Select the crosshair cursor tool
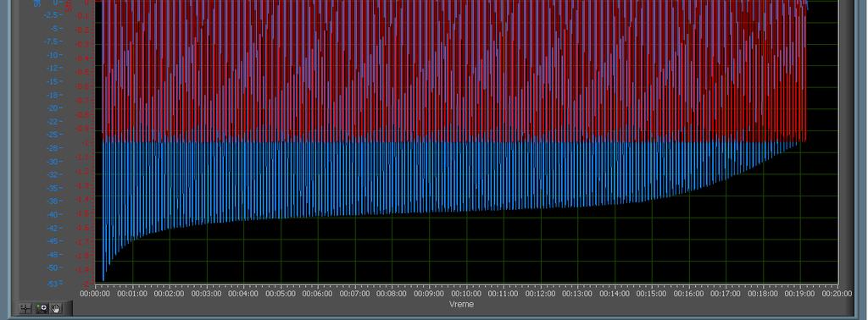The image size is (868, 320). point(25,308)
